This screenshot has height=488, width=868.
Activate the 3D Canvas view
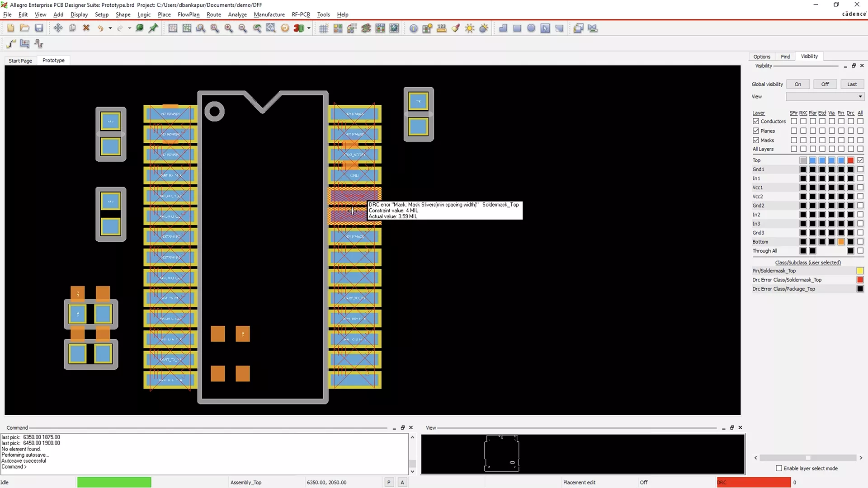click(x=298, y=28)
